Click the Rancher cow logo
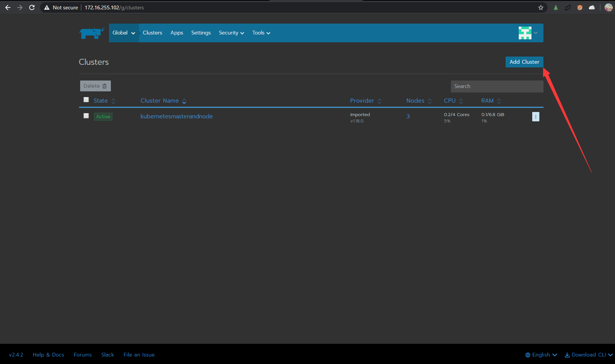The width and height of the screenshot is (615, 364). click(x=91, y=33)
